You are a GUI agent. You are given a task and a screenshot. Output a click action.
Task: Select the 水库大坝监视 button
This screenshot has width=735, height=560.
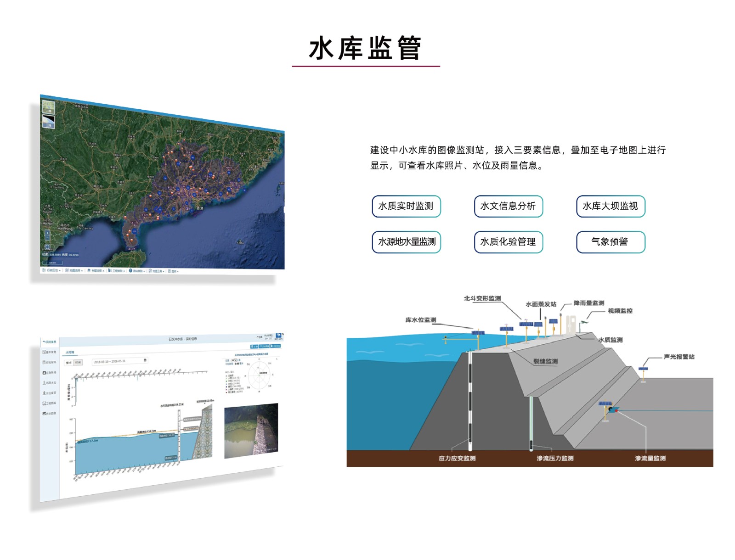tap(611, 206)
